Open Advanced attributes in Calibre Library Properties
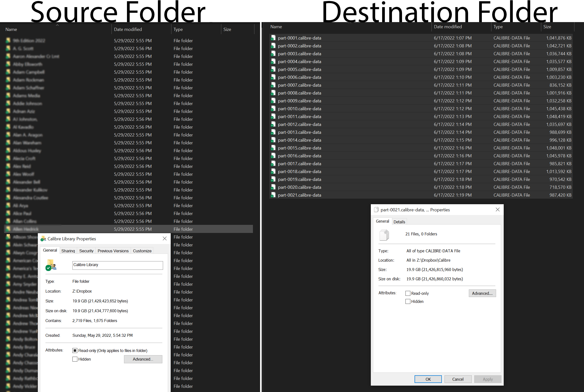This screenshot has width=584, height=392. [143, 359]
